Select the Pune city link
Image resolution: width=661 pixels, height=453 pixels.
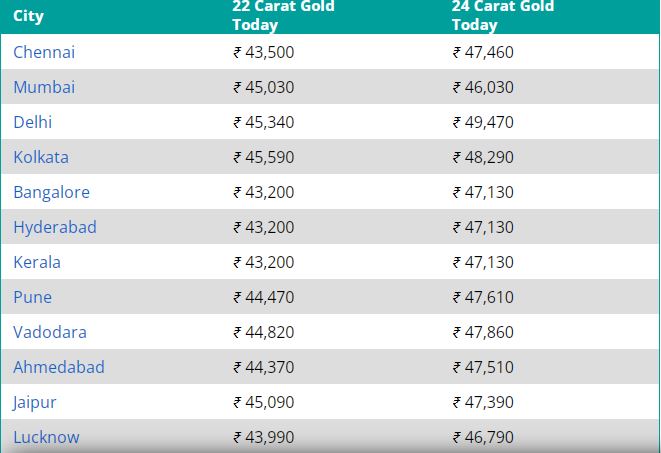pos(32,297)
